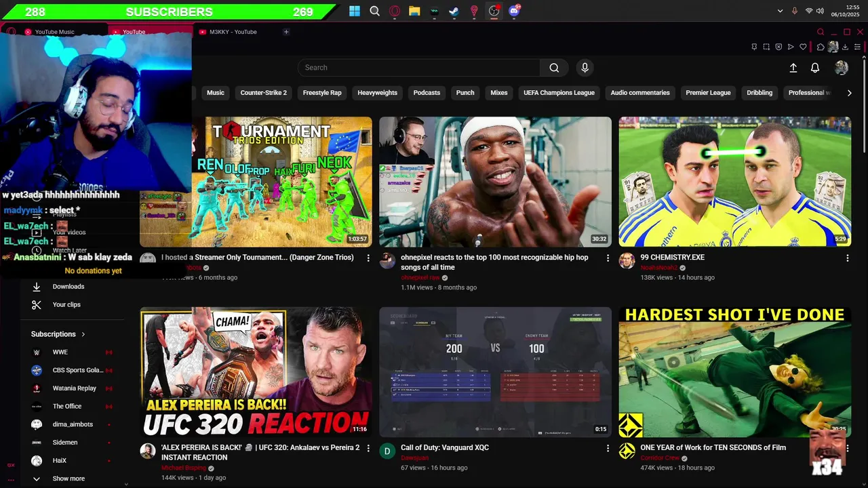Expand Subscriptions section chevron

83,334
